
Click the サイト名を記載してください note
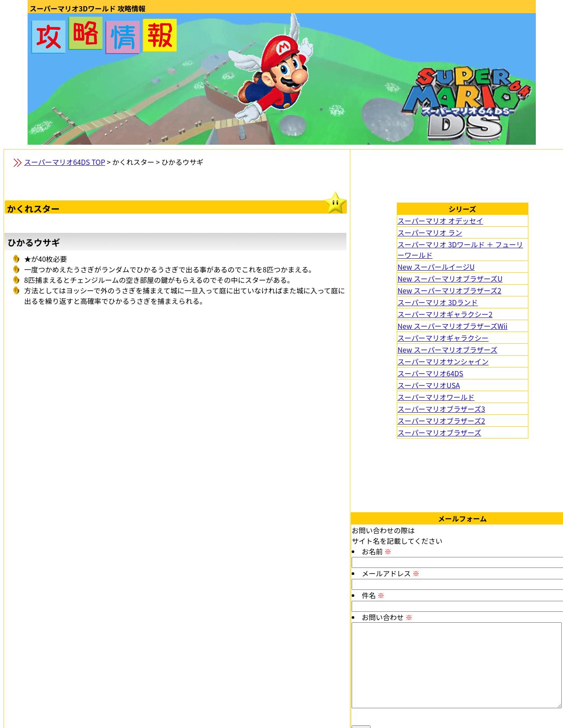coord(397,541)
